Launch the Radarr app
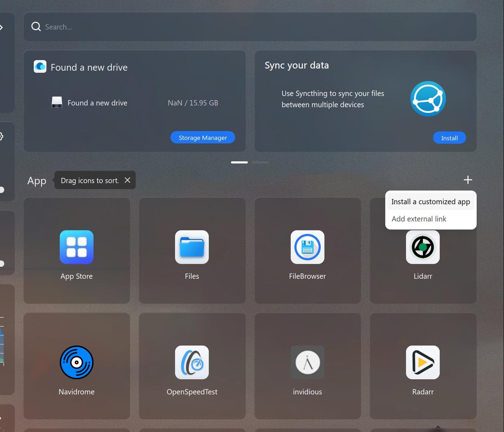 pos(423,363)
